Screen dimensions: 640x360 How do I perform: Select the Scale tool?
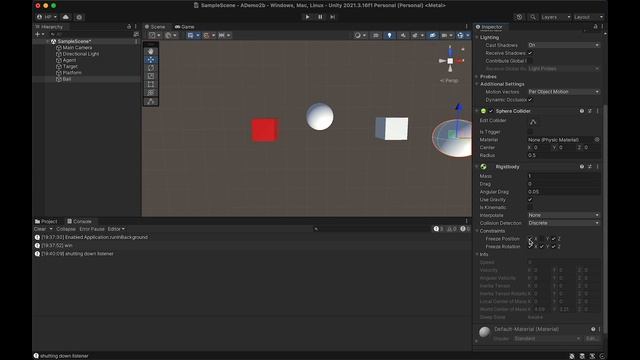coord(151,76)
